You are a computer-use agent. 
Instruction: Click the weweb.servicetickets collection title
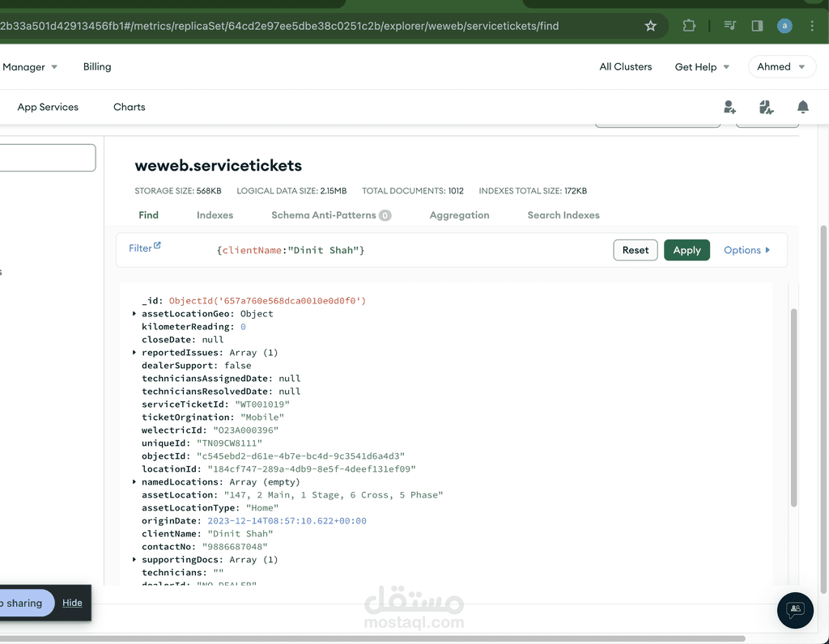(x=219, y=165)
